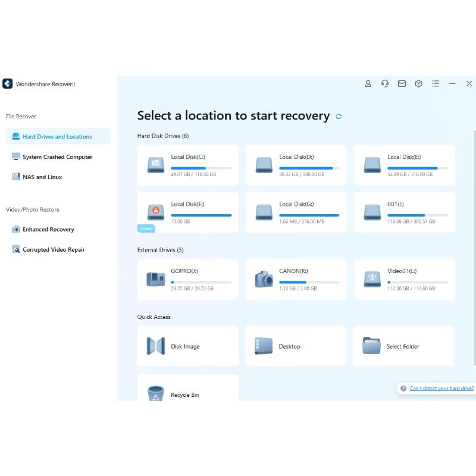Select the Hard Drives and Locations tab
This screenshot has width=476, height=476.
[58, 136]
